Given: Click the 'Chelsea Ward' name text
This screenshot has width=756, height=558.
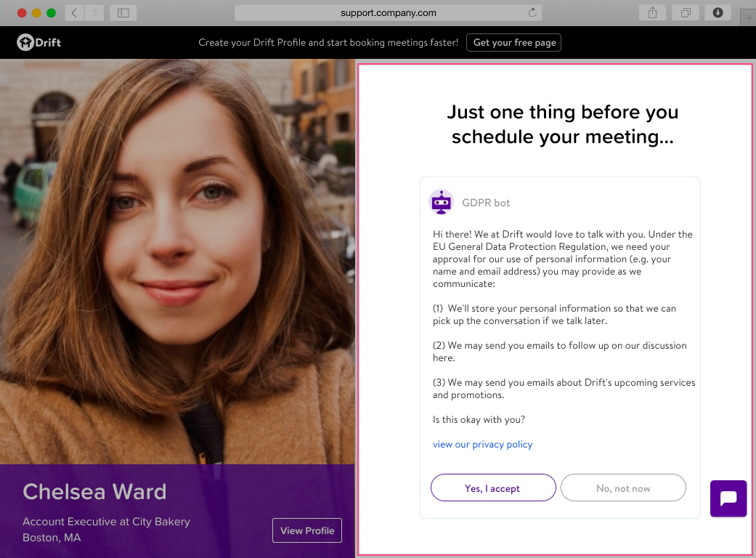Looking at the screenshot, I should pos(94,492).
